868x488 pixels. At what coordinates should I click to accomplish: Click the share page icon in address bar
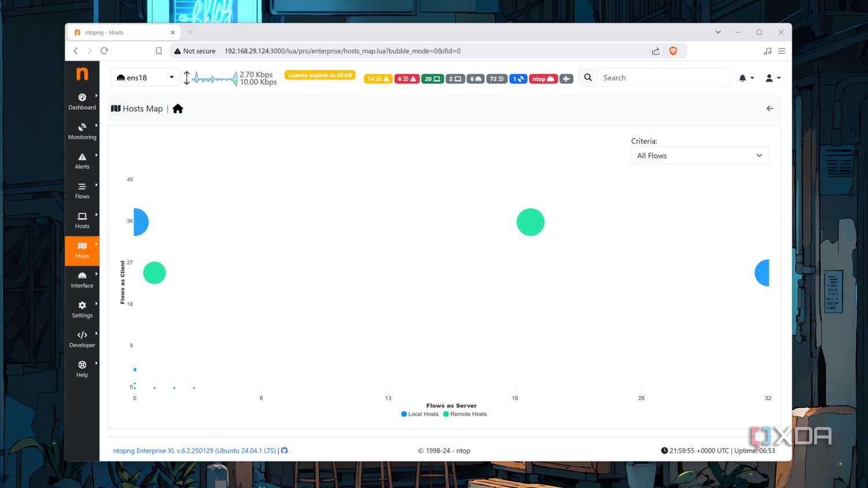(656, 51)
